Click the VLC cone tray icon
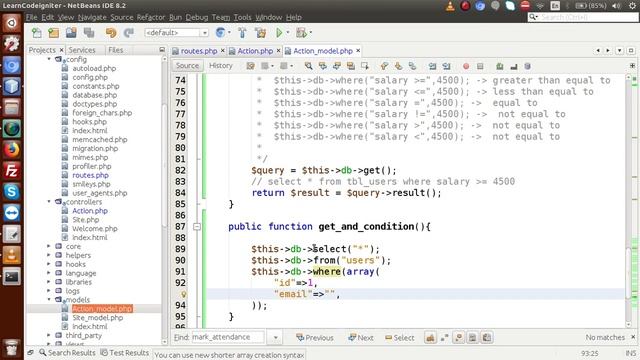Image resolution: width=640 pixels, height=360 pixels. 450,6
